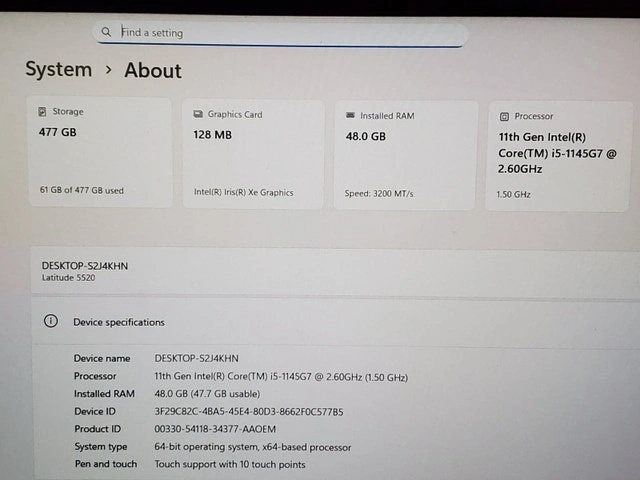
Task: Click the Device specifications info icon
Action: point(50,322)
